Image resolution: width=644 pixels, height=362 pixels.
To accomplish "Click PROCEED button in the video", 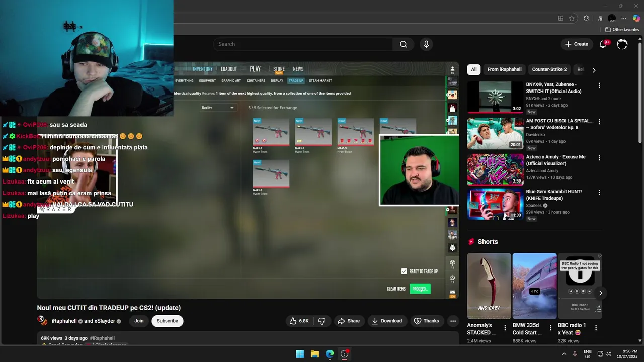I will pyautogui.click(x=420, y=289).
